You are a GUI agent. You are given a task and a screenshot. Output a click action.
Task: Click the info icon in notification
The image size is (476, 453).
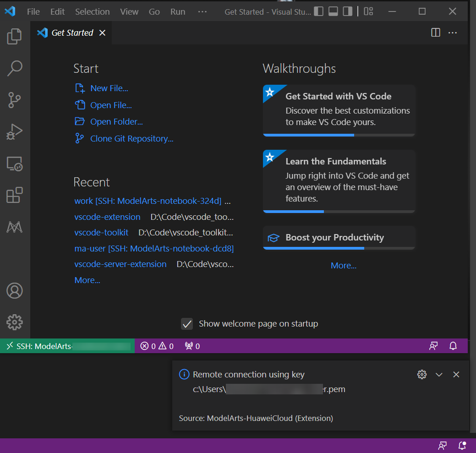click(x=184, y=374)
